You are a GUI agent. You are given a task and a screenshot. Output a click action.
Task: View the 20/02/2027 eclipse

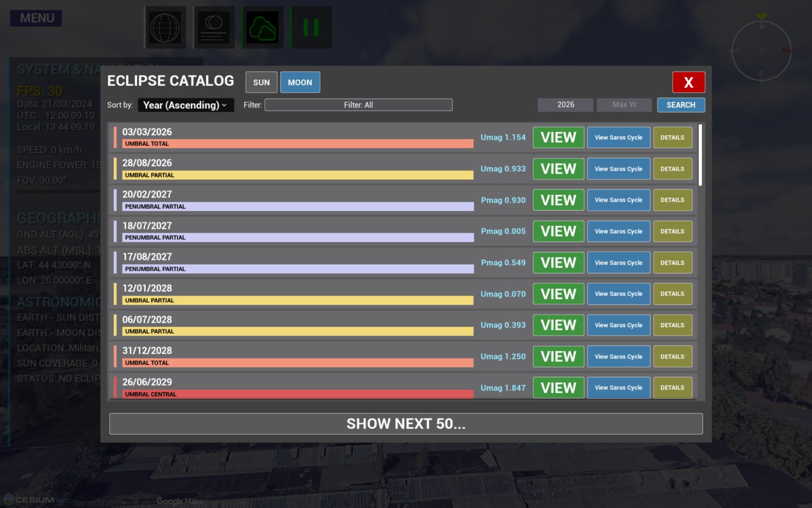coord(558,200)
